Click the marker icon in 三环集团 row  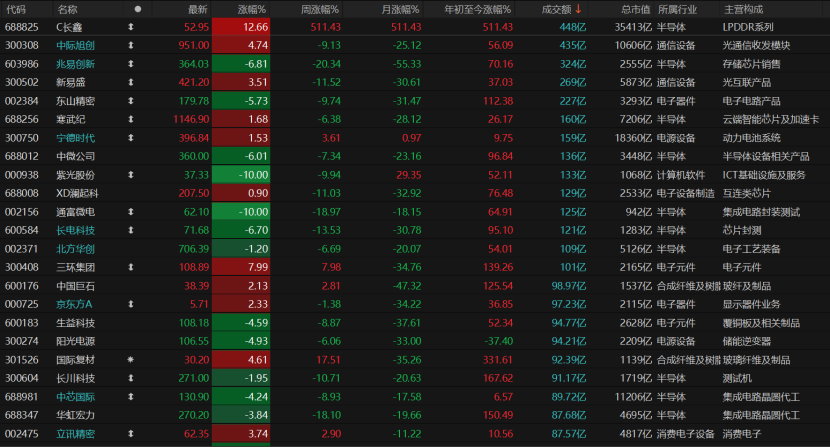pos(131,267)
